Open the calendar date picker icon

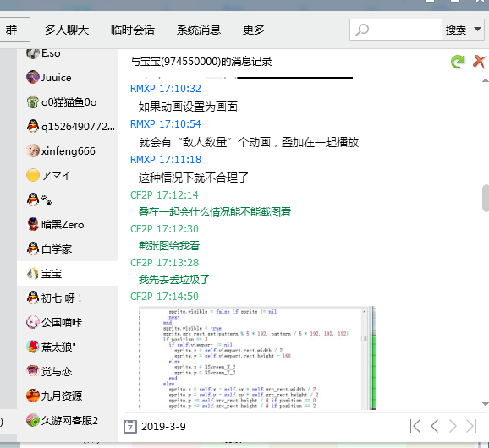click(x=130, y=427)
